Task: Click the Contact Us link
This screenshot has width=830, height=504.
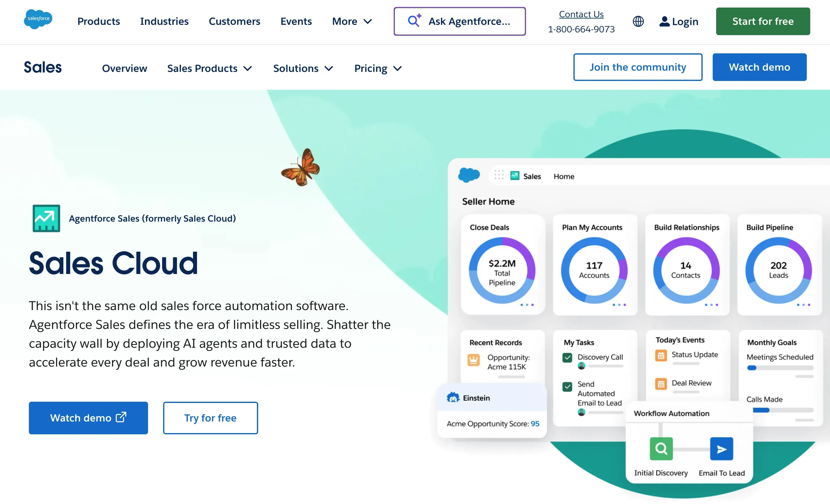Action: [x=581, y=14]
